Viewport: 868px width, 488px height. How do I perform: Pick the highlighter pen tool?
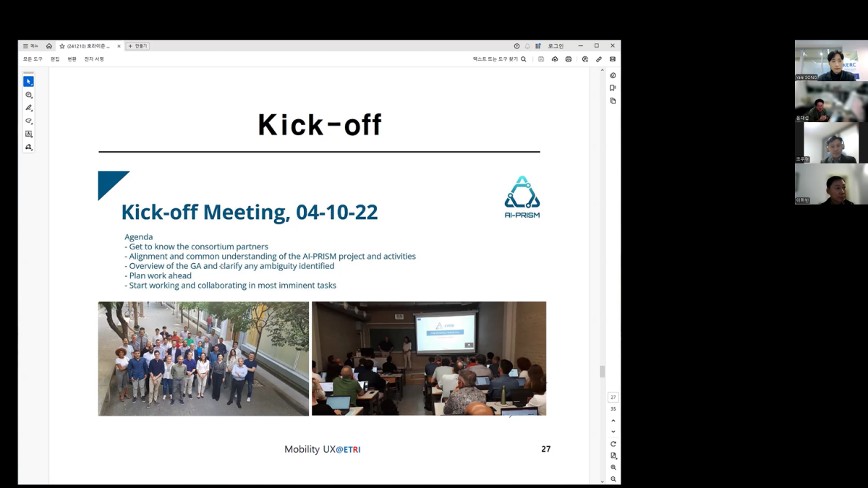pos(29,108)
